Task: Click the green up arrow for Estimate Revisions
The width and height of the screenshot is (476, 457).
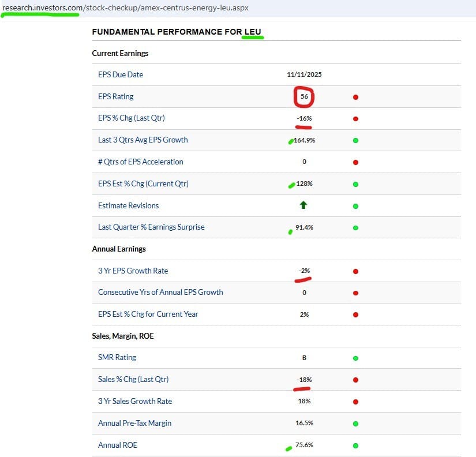Action: [303, 205]
